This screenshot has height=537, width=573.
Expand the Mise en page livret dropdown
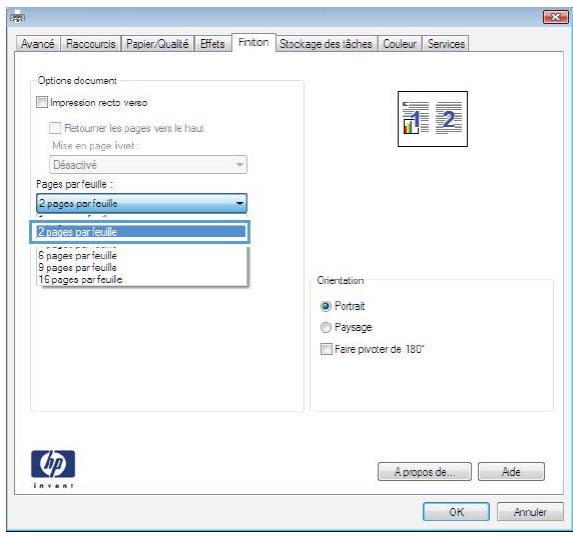point(148,164)
